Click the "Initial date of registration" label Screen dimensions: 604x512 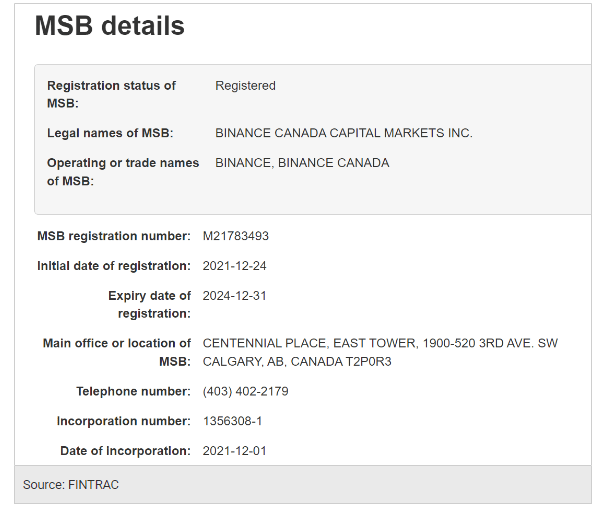(113, 266)
